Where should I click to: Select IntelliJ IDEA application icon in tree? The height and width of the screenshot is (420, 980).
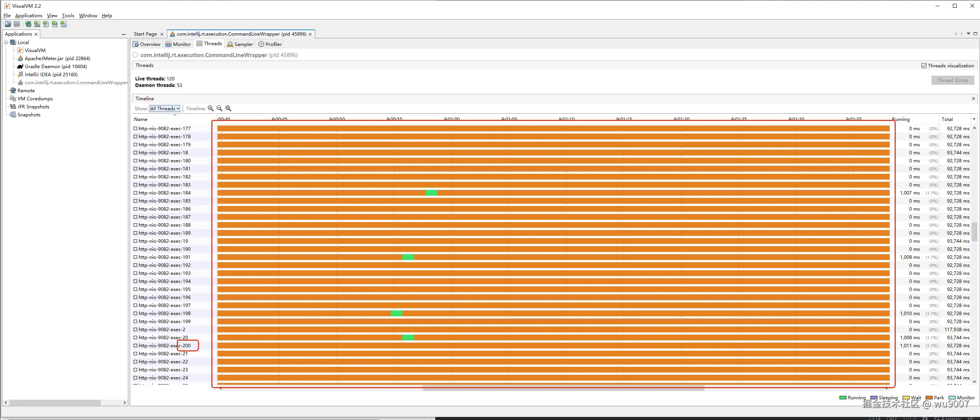[x=20, y=75]
